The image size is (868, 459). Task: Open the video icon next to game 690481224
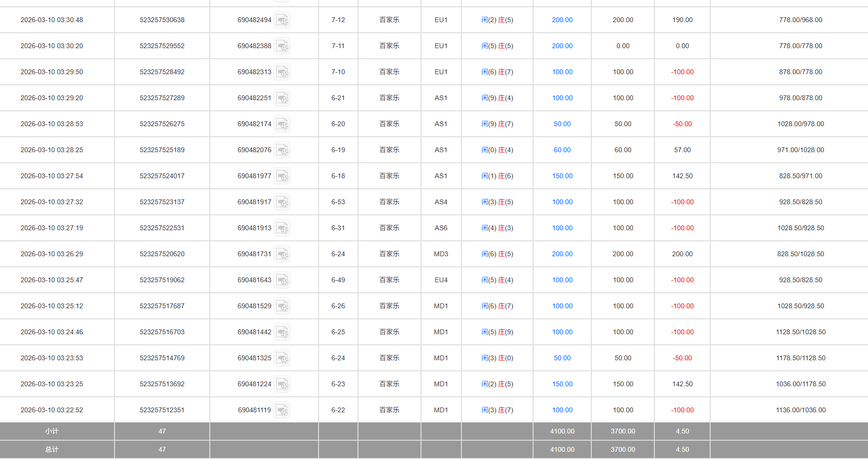[x=283, y=384]
